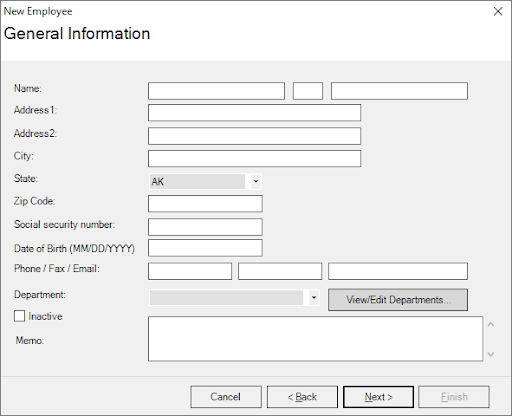
Task: Open the State dropdown list
Action: 256,182
